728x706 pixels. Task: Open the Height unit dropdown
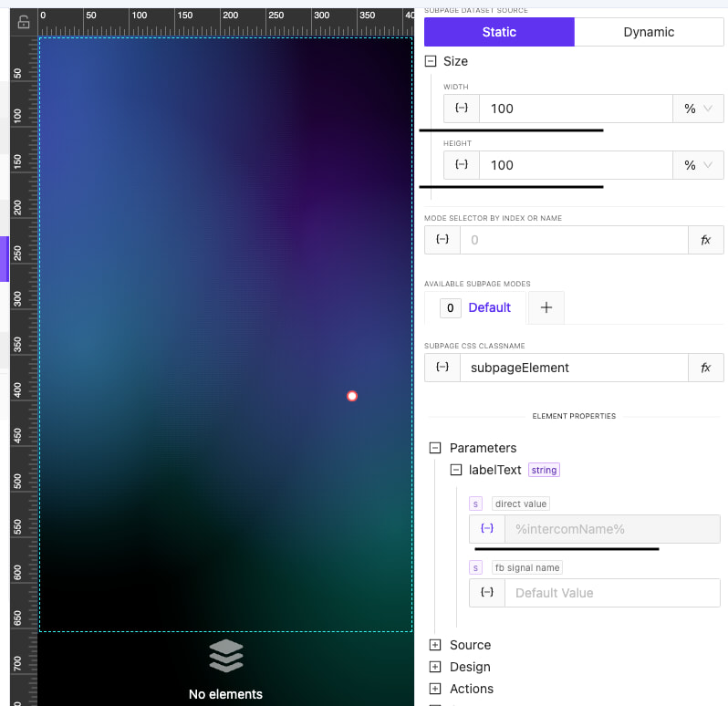(698, 165)
